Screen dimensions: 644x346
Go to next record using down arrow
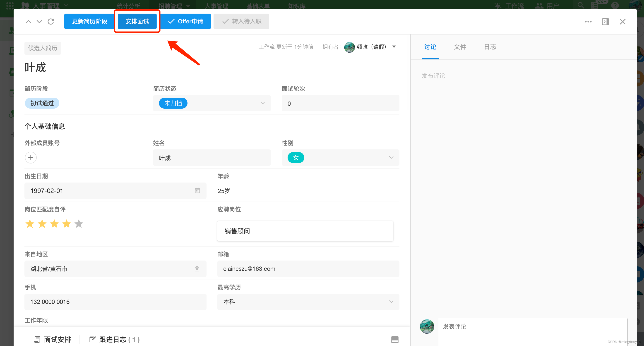(x=39, y=22)
